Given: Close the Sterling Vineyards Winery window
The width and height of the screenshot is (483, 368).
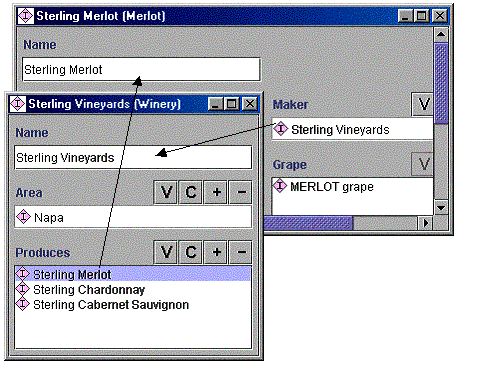Looking at the screenshot, I should 250,104.
